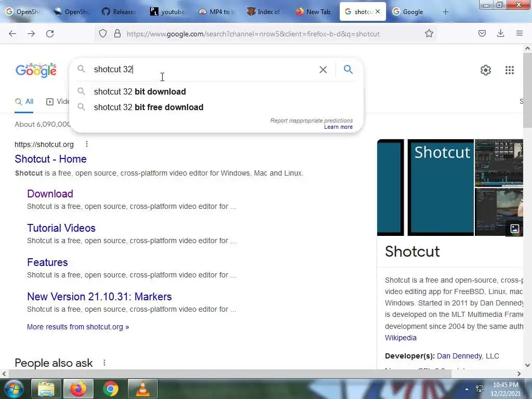Open the Firefox downloads panel
Viewport: 532px width, 399px height.
point(500,33)
